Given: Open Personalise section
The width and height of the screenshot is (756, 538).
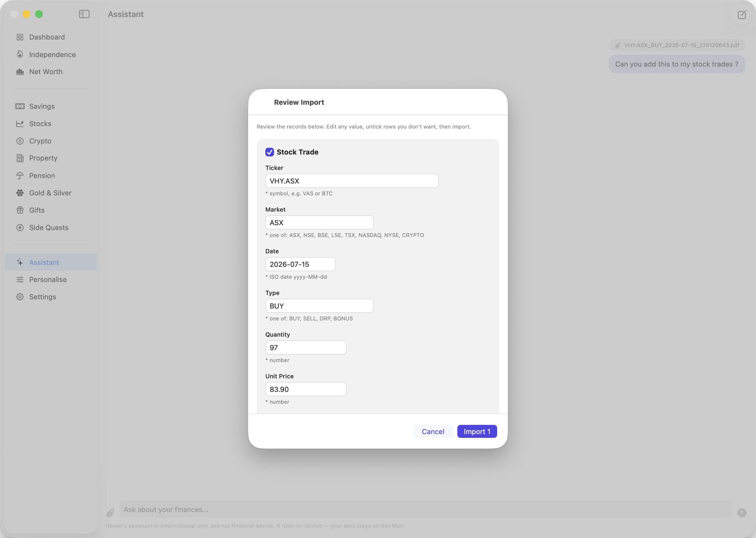Looking at the screenshot, I should point(51,280).
